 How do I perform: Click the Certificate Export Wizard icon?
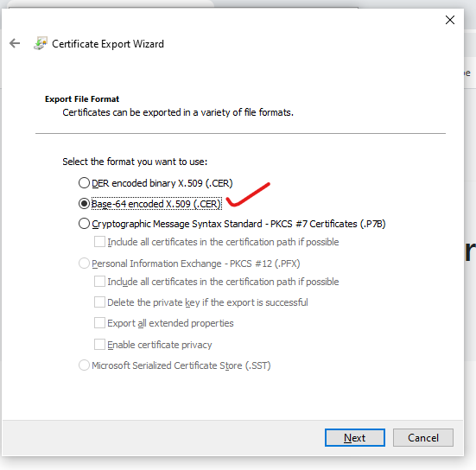coord(41,43)
